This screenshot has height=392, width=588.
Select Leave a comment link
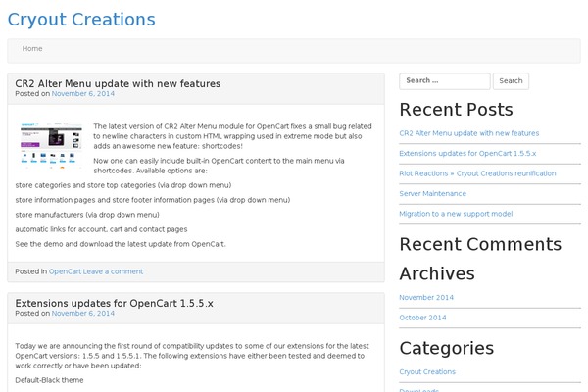pos(113,271)
